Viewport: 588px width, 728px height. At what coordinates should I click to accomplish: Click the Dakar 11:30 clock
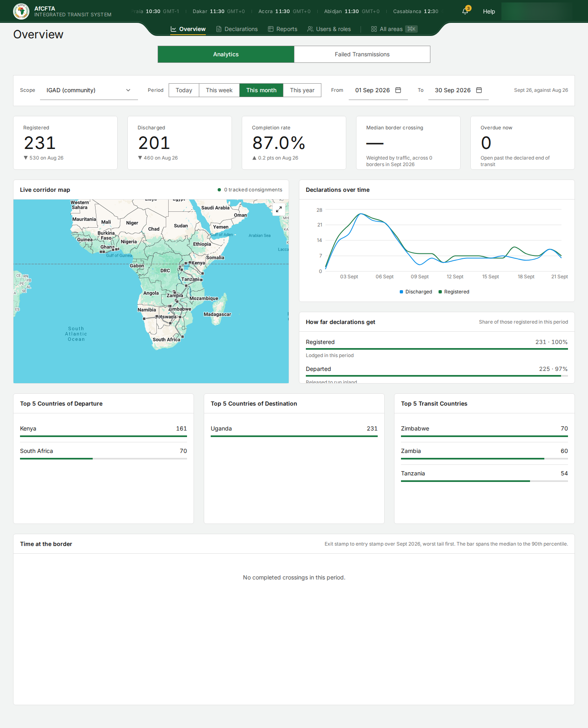(218, 11)
